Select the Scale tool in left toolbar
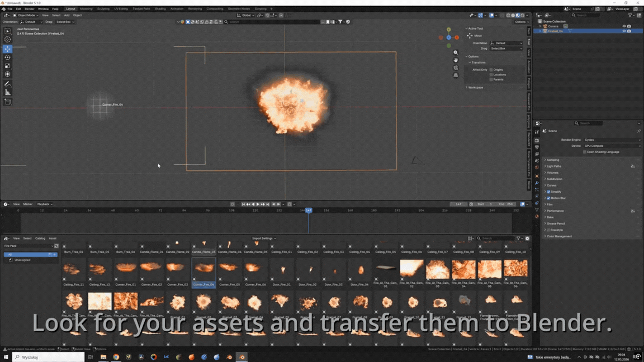The height and width of the screenshot is (362, 644). pyautogui.click(x=7, y=66)
